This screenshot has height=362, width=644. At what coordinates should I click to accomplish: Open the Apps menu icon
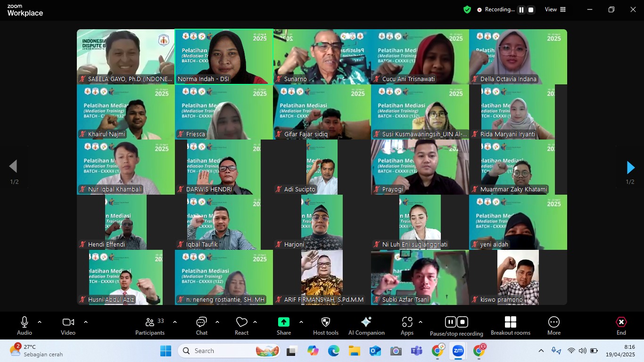pos(407,326)
